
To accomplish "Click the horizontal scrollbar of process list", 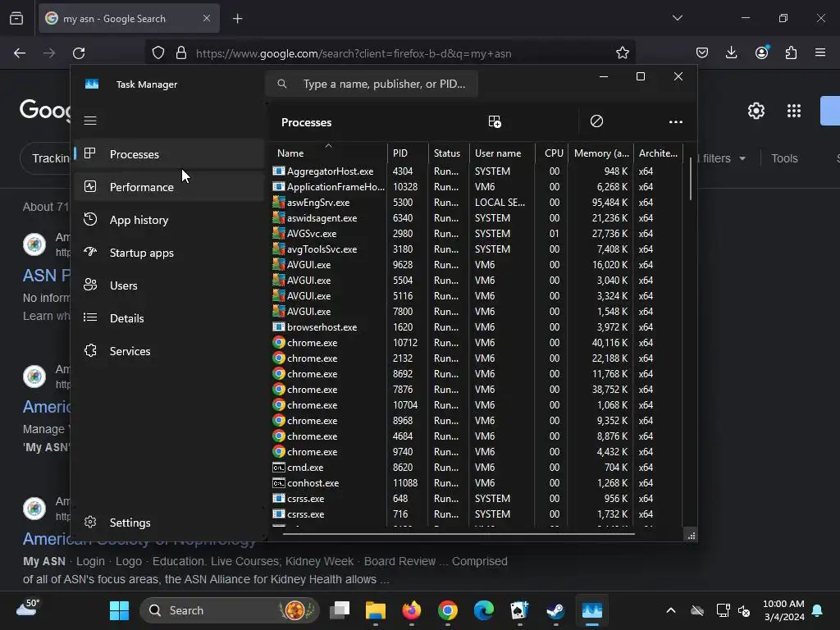I will coord(458,533).
